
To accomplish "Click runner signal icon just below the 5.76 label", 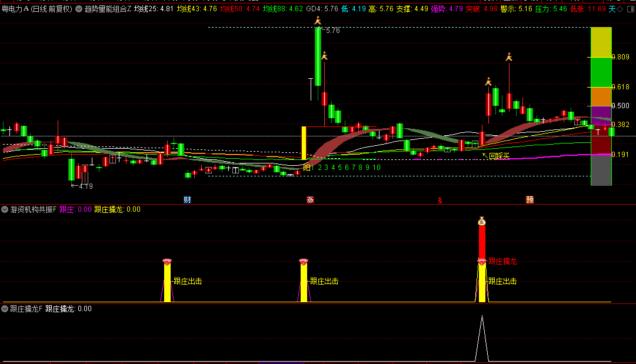I will coord(325,56).
